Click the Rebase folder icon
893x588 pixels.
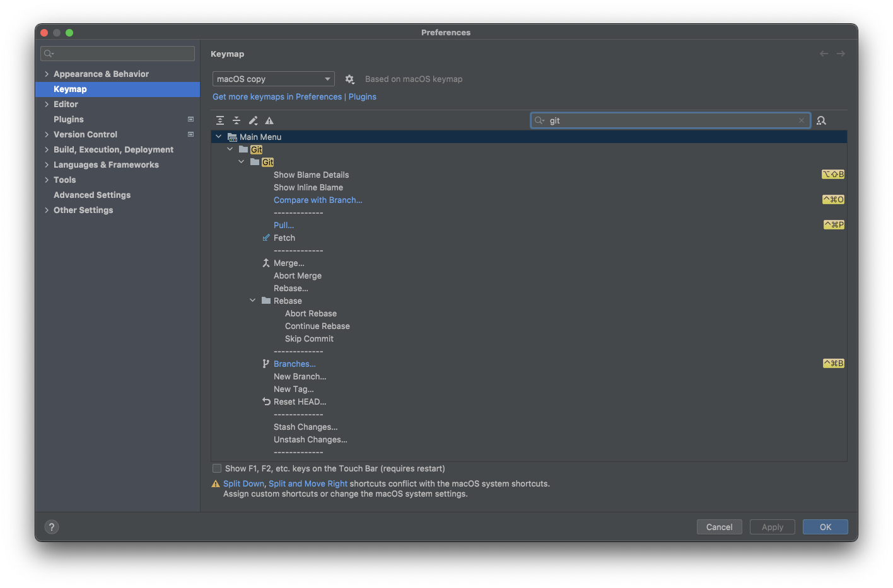click(266, 301)
